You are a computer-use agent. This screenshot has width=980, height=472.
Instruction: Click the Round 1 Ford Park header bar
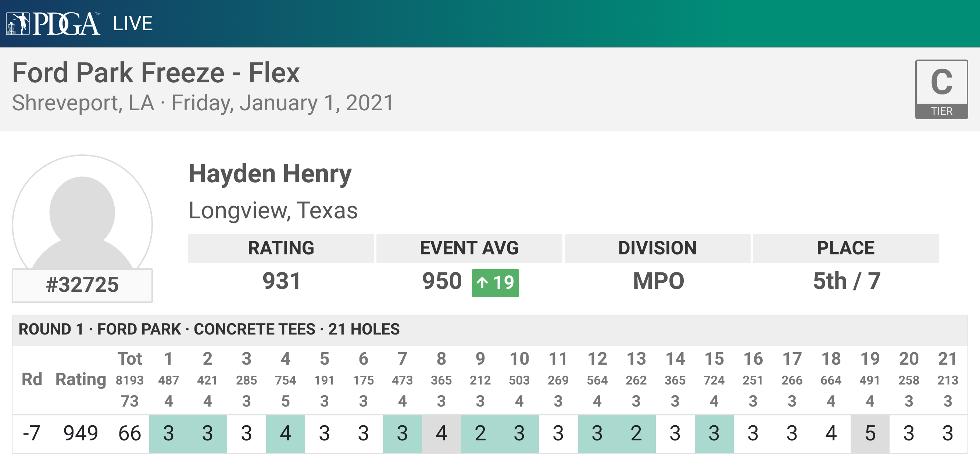click(490, 329)
